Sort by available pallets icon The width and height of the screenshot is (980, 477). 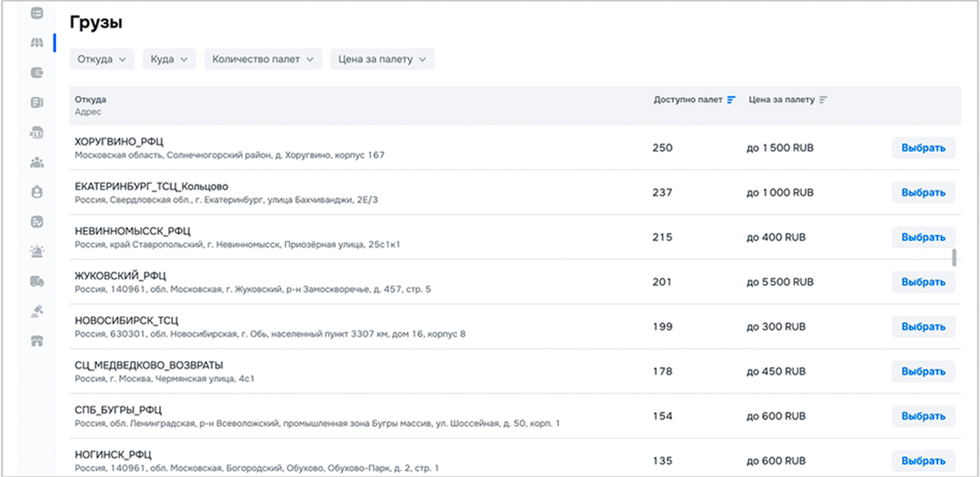(731, 100)
